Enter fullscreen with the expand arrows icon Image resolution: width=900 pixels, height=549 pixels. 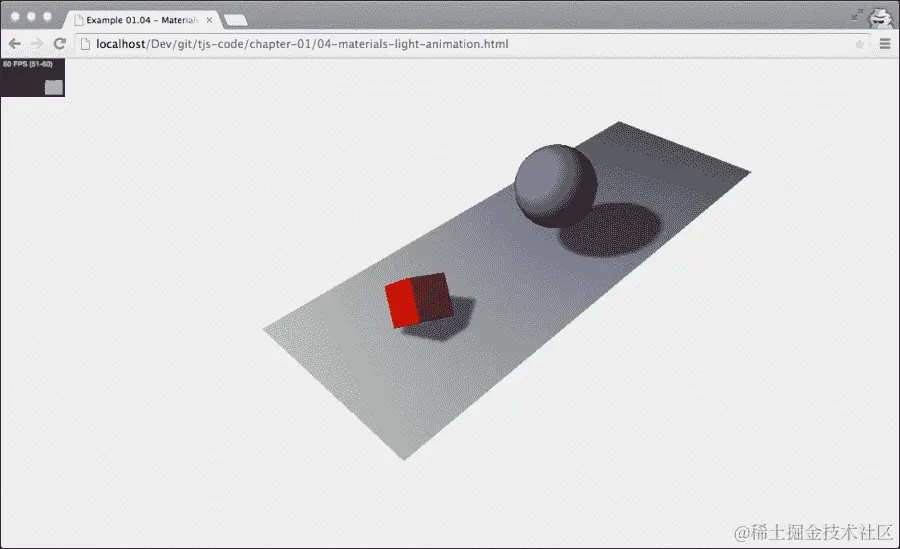pos(857,16)
